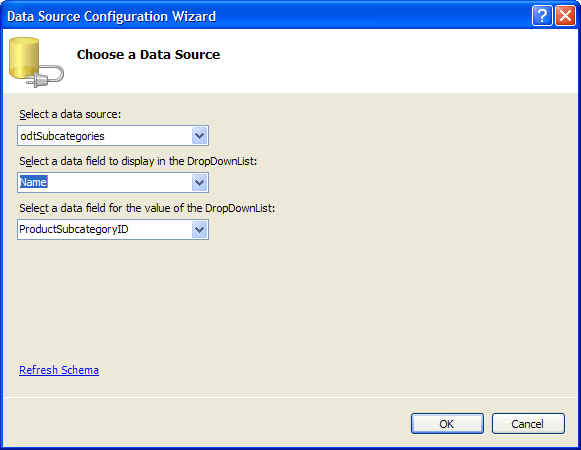Click the 'display in the DropDownList' label
581x450 pixels.
point(138,161)
